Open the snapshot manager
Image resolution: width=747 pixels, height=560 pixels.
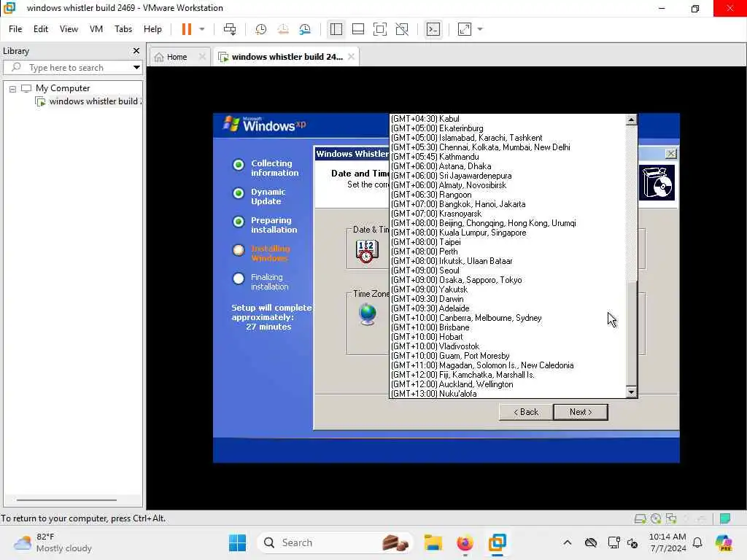point(305,29)
